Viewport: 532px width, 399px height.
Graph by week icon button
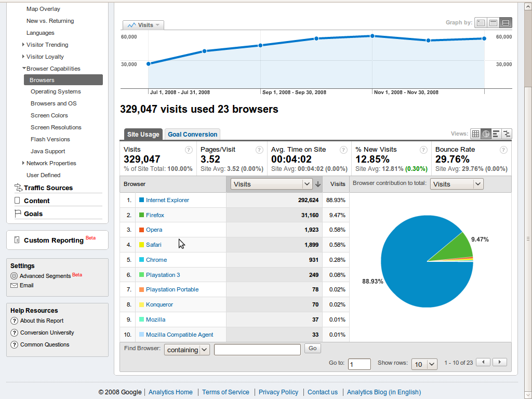[493, 23]
